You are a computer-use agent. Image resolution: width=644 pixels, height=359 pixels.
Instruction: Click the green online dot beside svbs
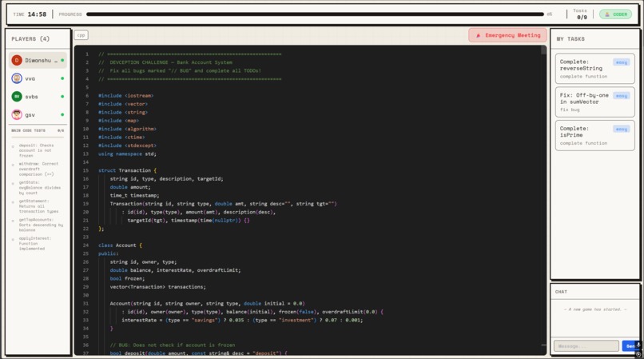point(62,97)
